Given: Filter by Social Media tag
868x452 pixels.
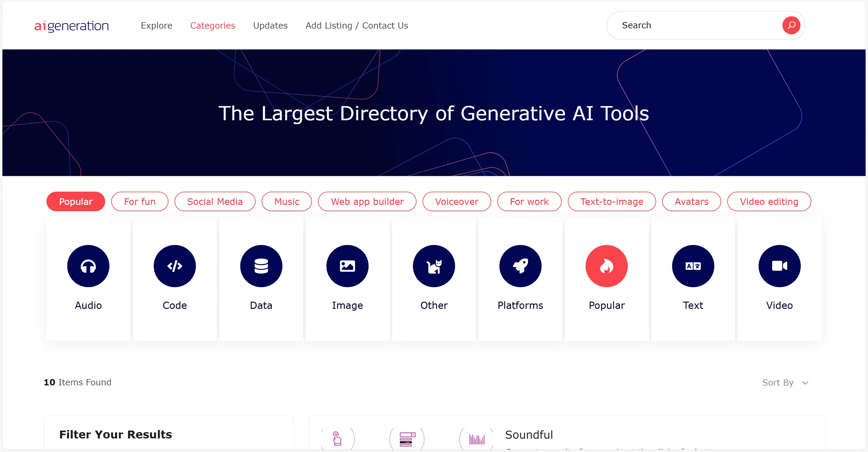Looking at the screenshot, I should (x=215, y=201).
